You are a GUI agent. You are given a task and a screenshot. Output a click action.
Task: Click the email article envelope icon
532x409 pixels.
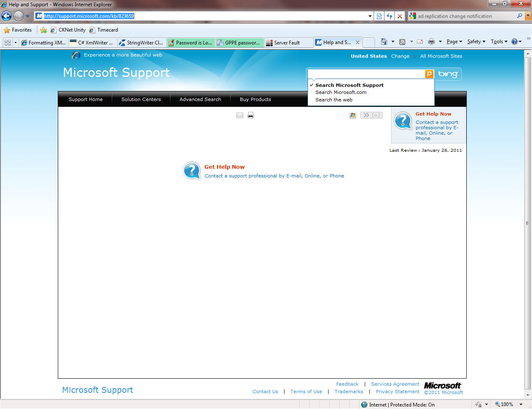tap(240, 115)
